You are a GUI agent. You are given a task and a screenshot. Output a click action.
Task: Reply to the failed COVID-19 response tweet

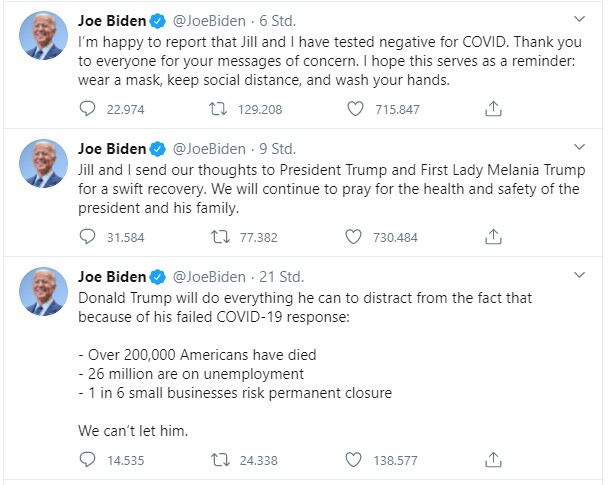(87, 461)
